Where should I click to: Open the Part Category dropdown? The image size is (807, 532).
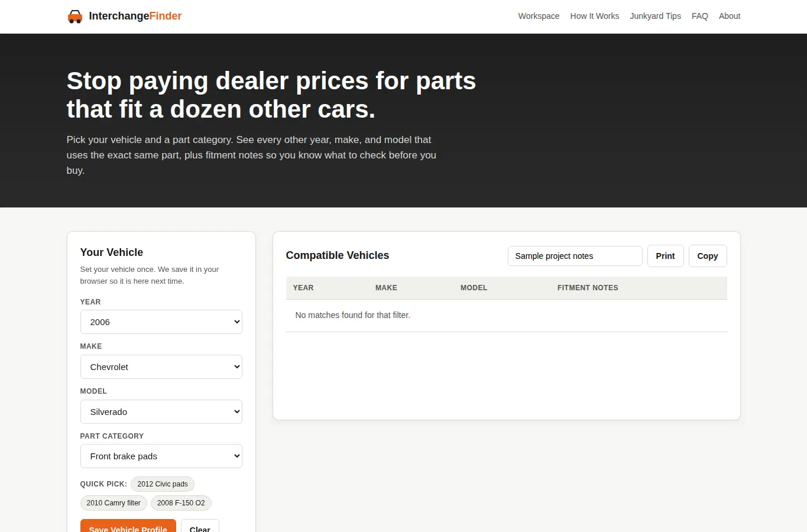pyautogui.click(x=161, y=456)
